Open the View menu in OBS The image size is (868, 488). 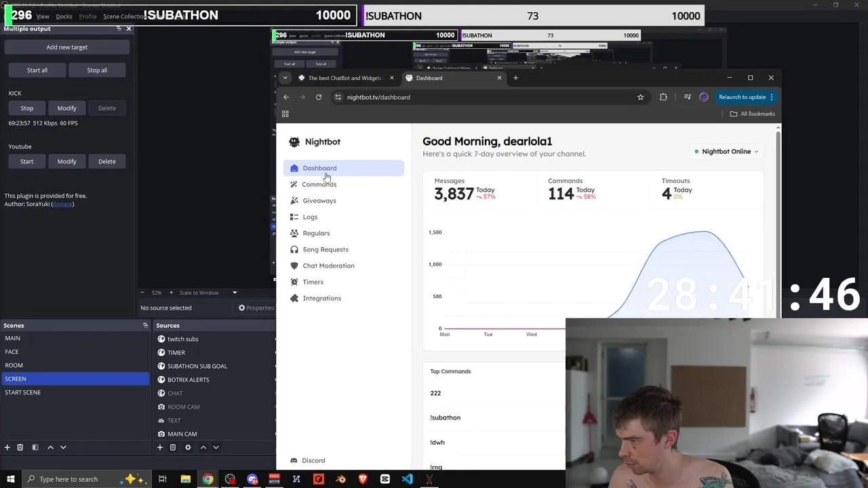(43, 16)
